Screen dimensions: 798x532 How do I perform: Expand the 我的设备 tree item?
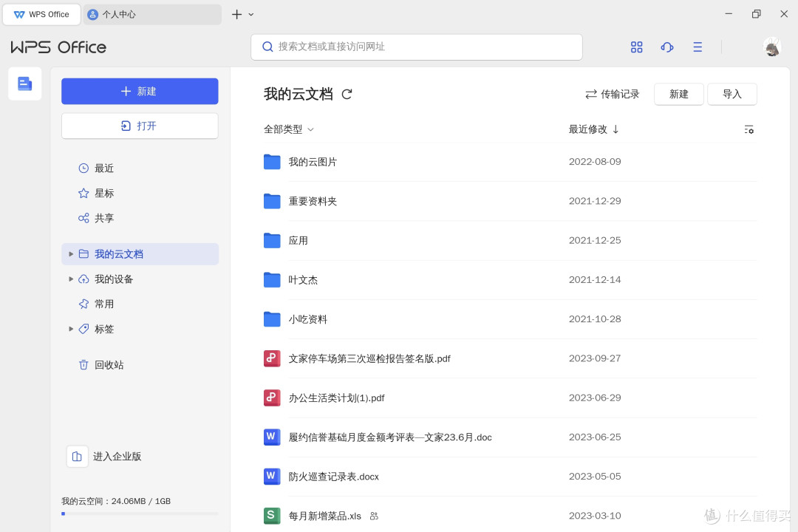coord(70,279)
